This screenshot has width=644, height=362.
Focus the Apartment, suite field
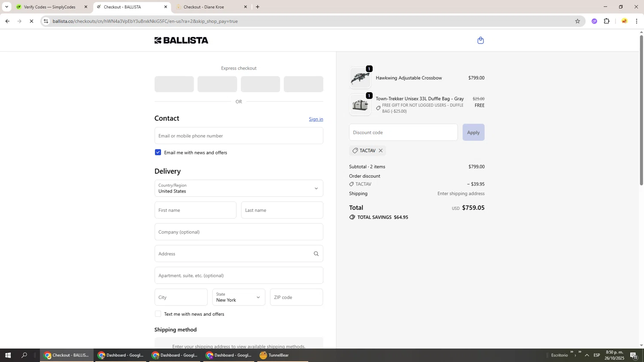[x=239, y=275]
